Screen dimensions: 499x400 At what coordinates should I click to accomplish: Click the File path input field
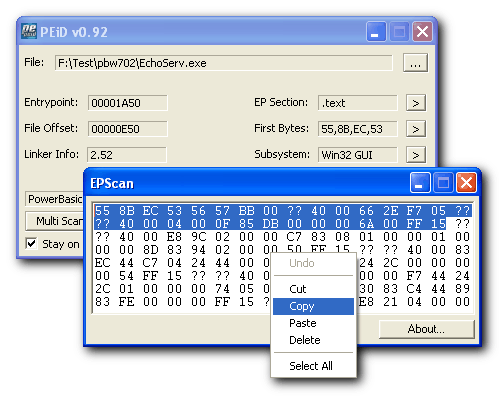(x=224, y=63)
